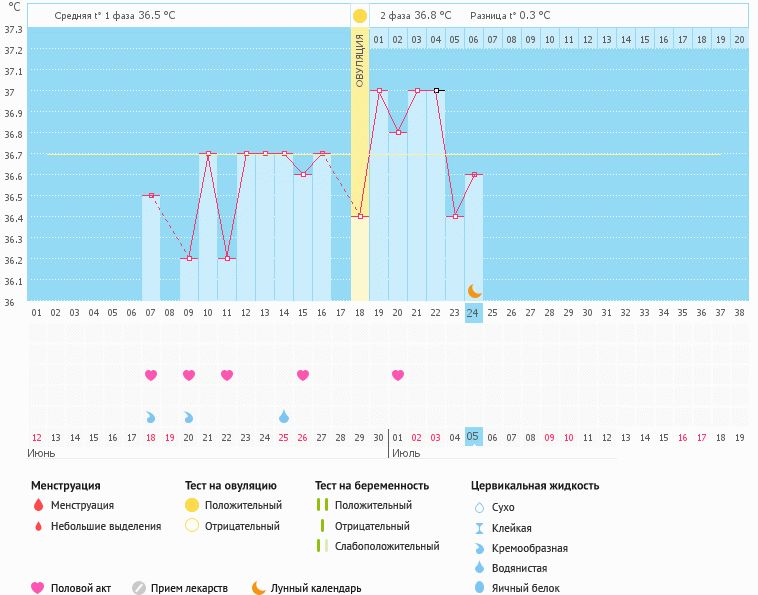Click the Положительный ovulation test yellow circle in legend

point(192,505)
